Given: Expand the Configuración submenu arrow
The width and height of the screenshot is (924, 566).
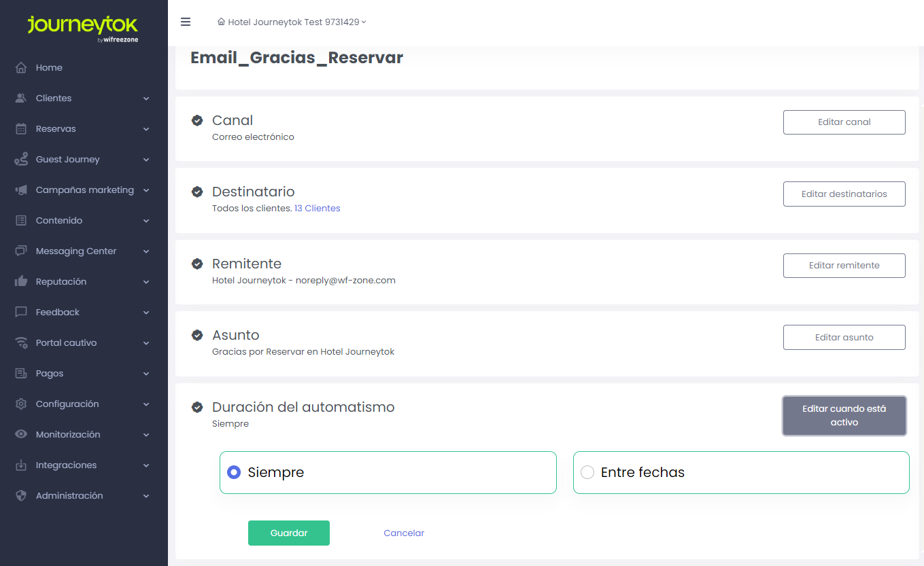Looking at the screenshot, I should (146, 404).
